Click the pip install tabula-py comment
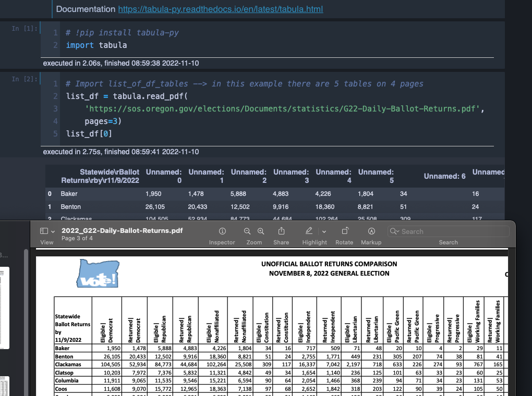 [x=122, y=32]
